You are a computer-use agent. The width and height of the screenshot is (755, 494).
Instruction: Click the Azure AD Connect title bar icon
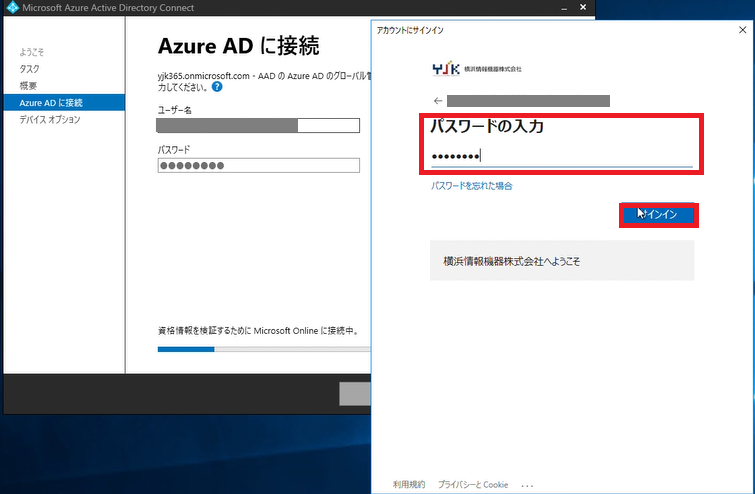point(12,7)
